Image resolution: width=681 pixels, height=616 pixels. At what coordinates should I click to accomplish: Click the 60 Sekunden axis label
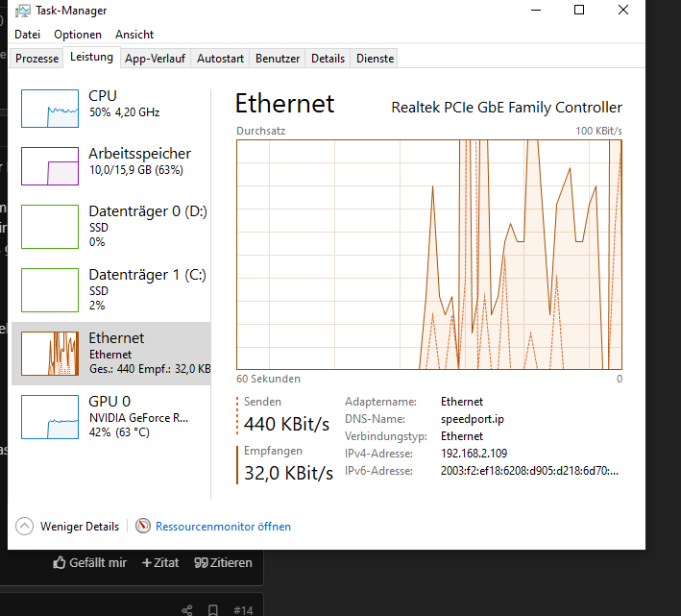pos(268,379)
